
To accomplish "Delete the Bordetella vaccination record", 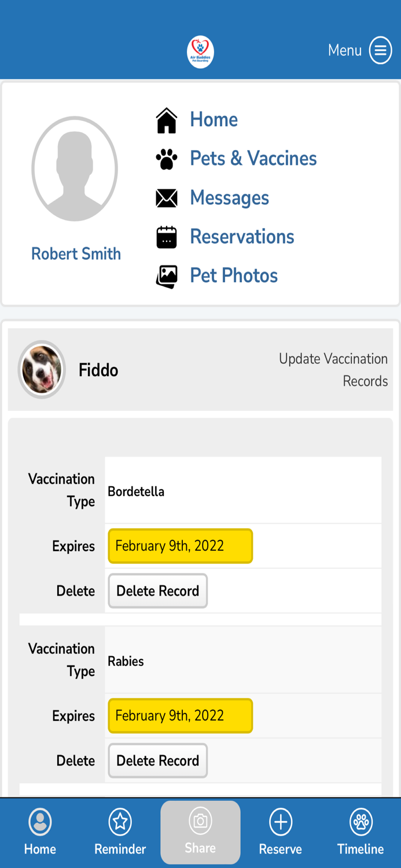I will click(x=157, y=591).
